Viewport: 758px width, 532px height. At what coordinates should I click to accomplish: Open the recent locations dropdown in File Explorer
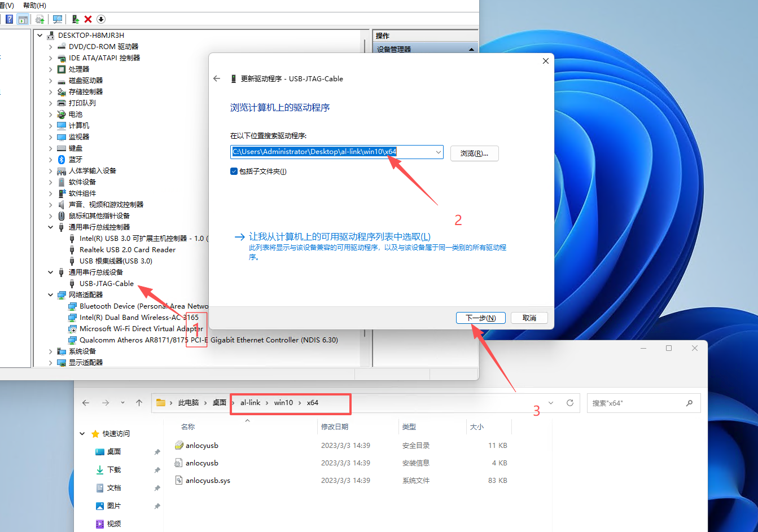(x=122, y=403)
